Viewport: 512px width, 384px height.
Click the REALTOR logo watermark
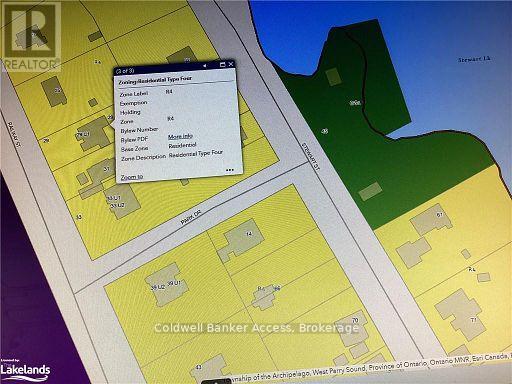coord(31,36)
